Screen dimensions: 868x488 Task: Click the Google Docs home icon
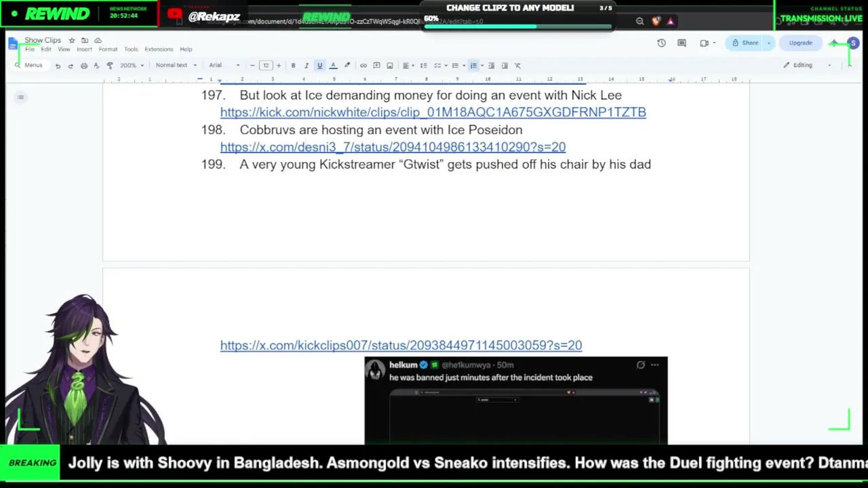(13, 44)
